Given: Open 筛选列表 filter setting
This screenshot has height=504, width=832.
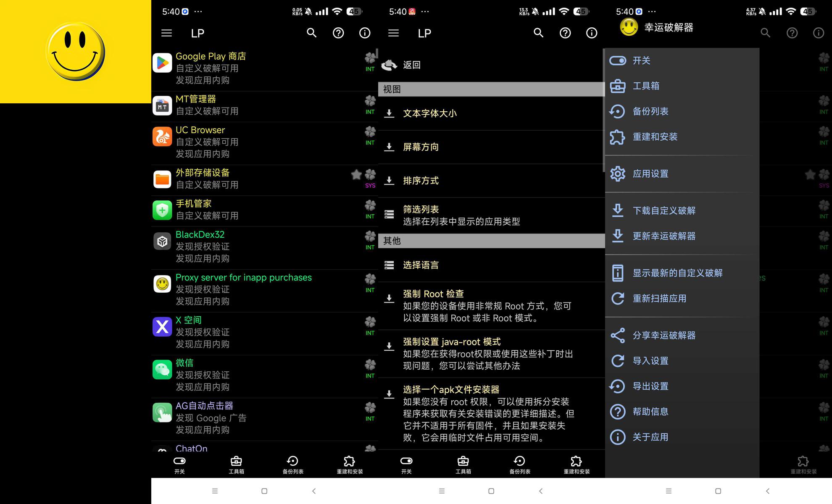Looking at the screenshot, I should [x=491, y=215].
